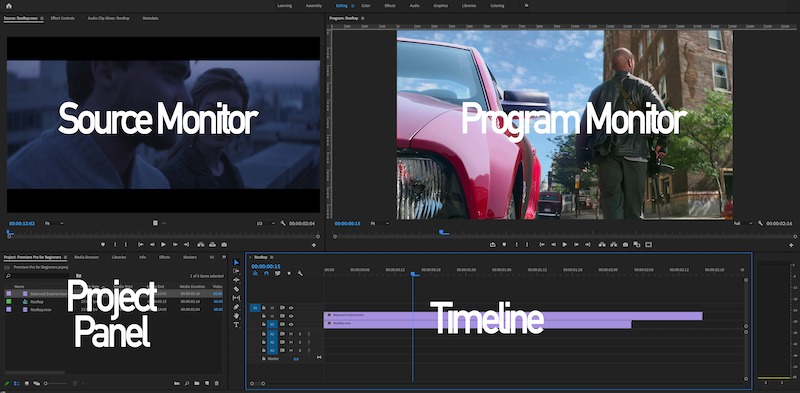Open Source panel menu icon
This screenshot has height=393, width=800.
click(x=42, y=18)
